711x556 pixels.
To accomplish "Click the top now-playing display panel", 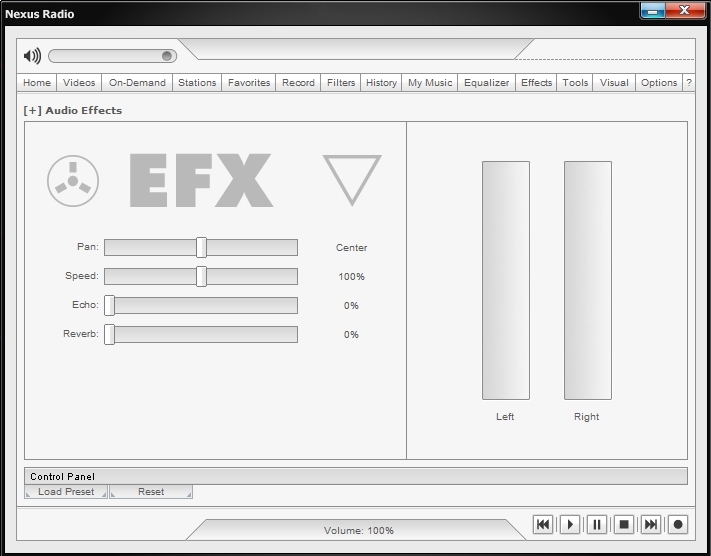I will tap(356, 49).
